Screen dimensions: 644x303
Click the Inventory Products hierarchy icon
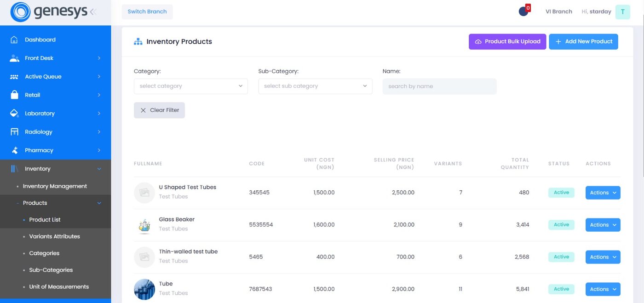[138, 41]
